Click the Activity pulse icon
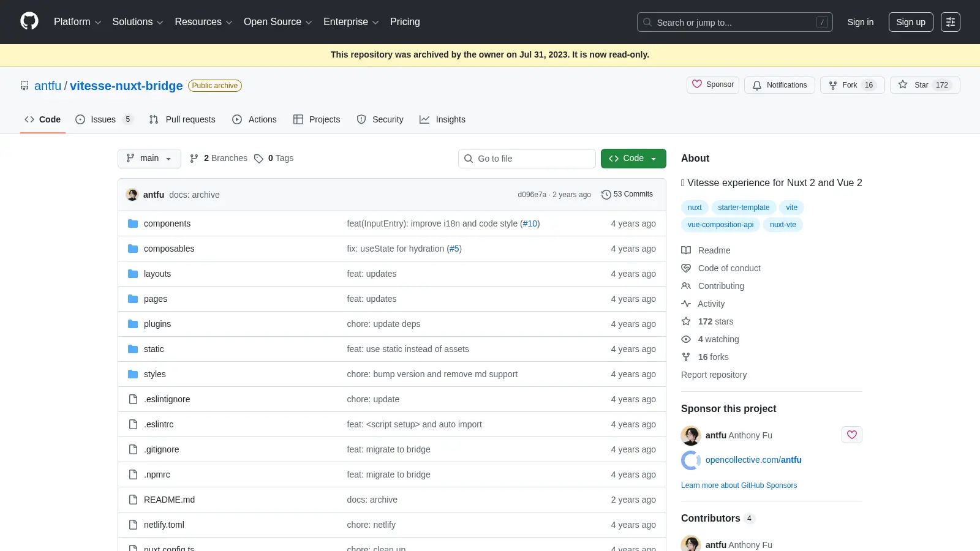 [686, 304]
